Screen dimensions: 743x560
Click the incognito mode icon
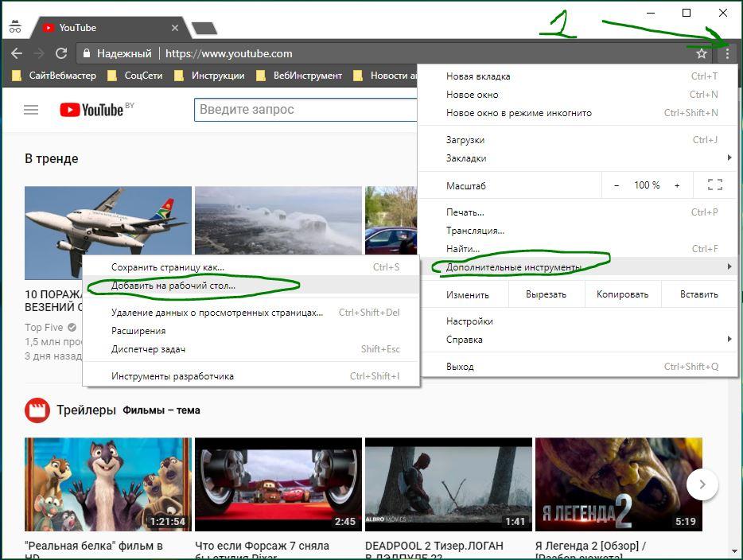15,26
